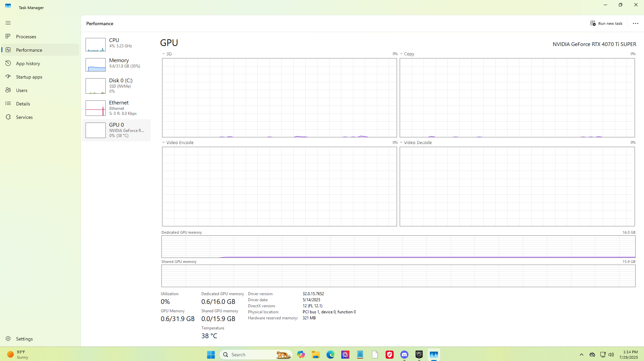Screen dimensions: 644x361
Task: Open Copilot from the taskbar
Action: click(x=301, y=355)
